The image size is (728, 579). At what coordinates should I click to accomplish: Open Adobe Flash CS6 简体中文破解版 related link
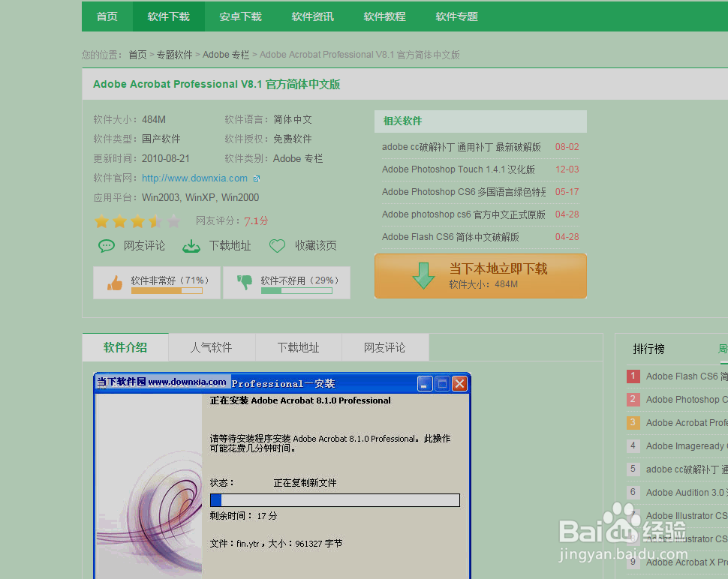click(x=450, y=236)
